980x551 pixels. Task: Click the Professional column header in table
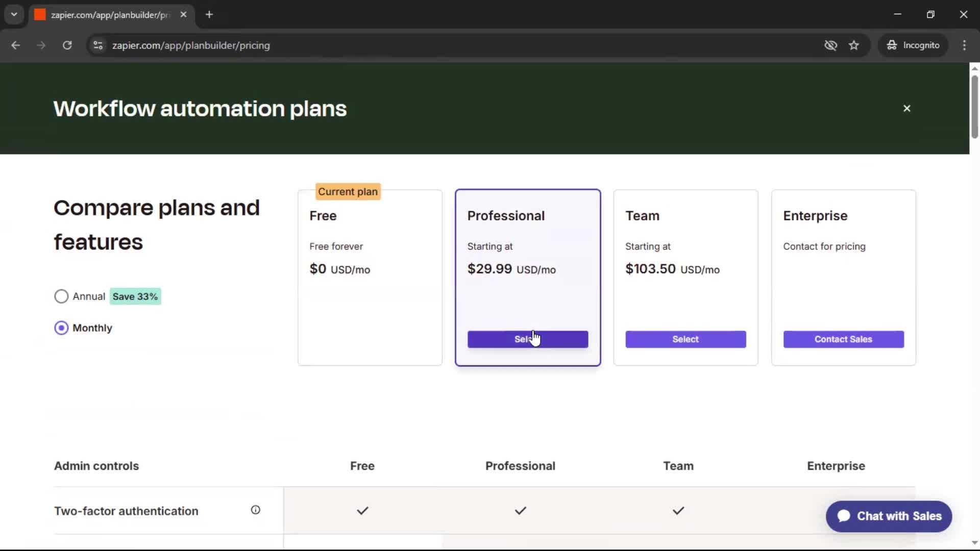pyautogui.click(x=520, y=466)
